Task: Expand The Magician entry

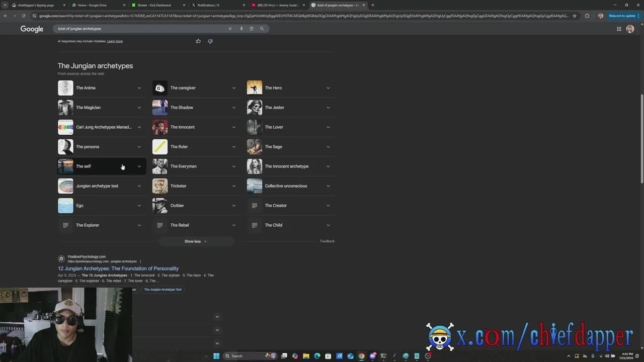Action: click(139, 108)
